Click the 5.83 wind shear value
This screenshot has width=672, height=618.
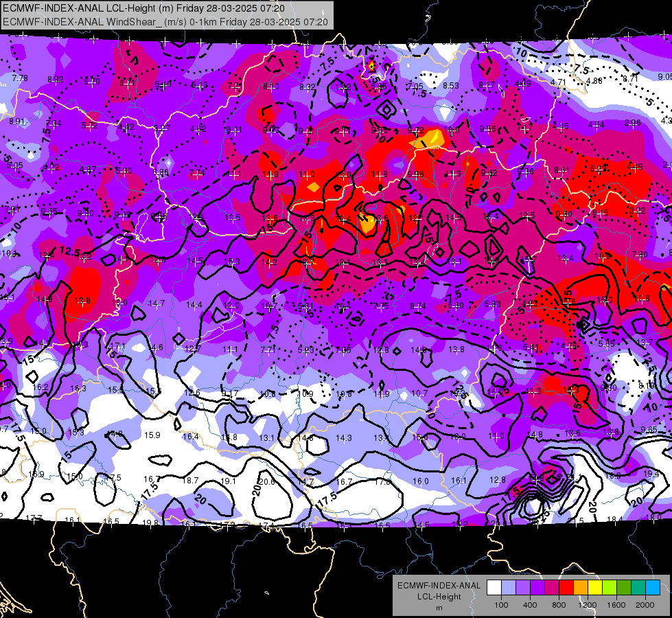pos(492,304)
